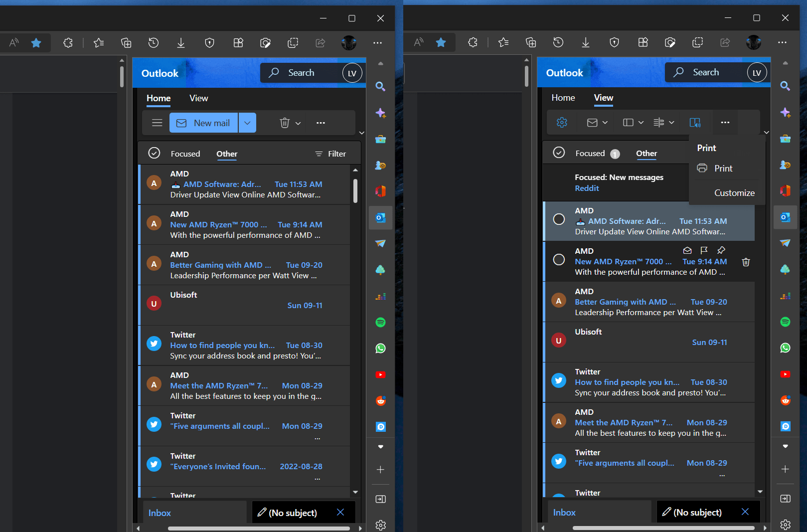Select the AMD Software message checkbox in right window
This screenshot has width=807, height=532.
(x=559, y=219)
